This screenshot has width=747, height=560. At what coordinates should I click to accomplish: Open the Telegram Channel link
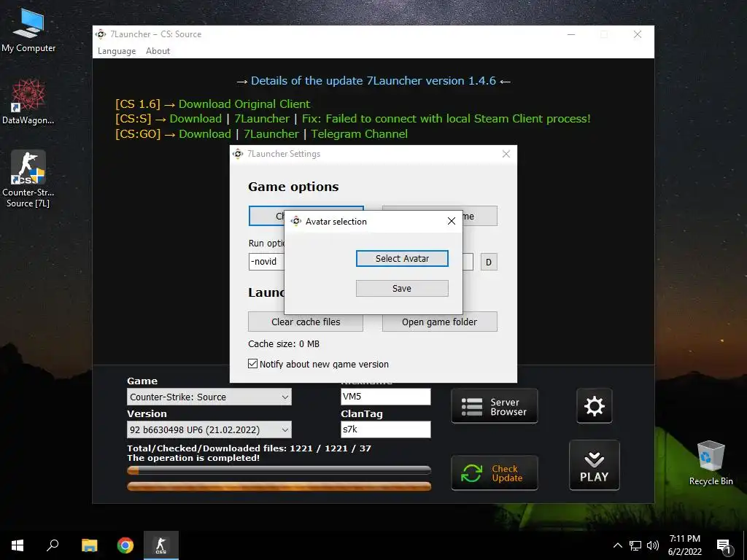click(x=360, y=134)
